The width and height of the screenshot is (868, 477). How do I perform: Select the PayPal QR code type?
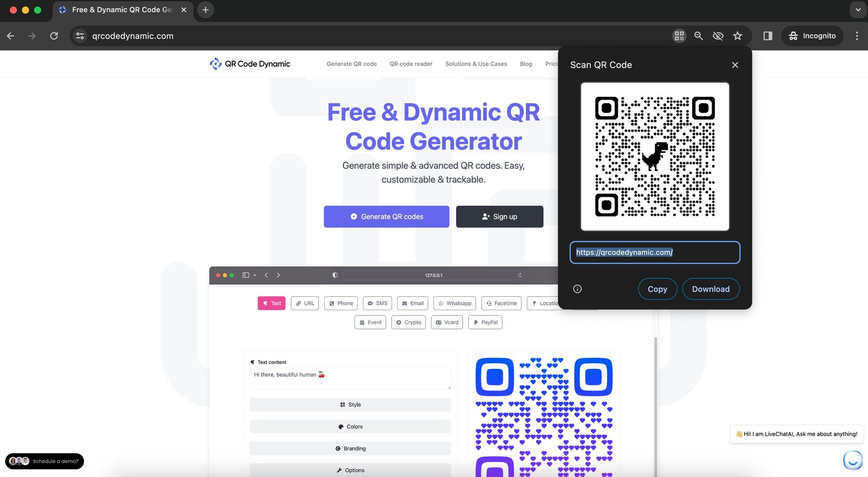click(485, 322)
